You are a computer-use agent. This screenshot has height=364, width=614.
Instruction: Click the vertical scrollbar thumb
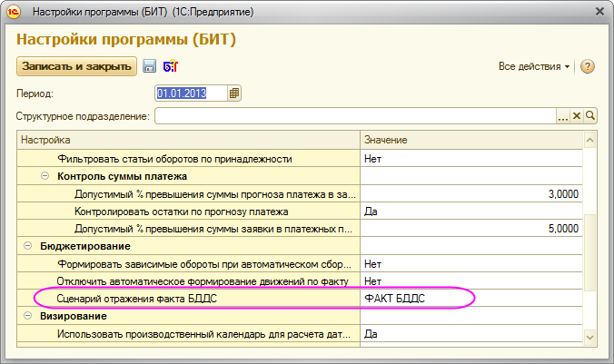(589, 252)
